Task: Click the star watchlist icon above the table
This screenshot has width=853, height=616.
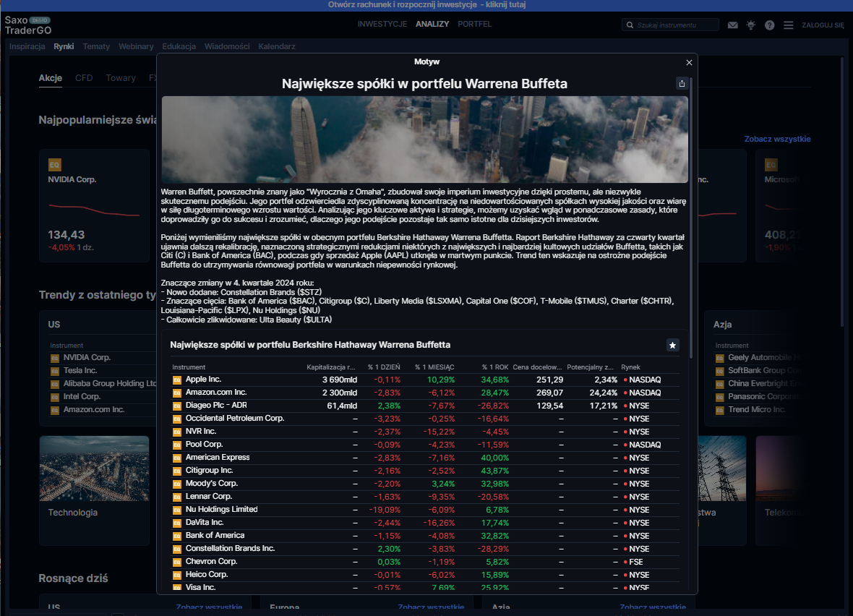Action: 672,346
